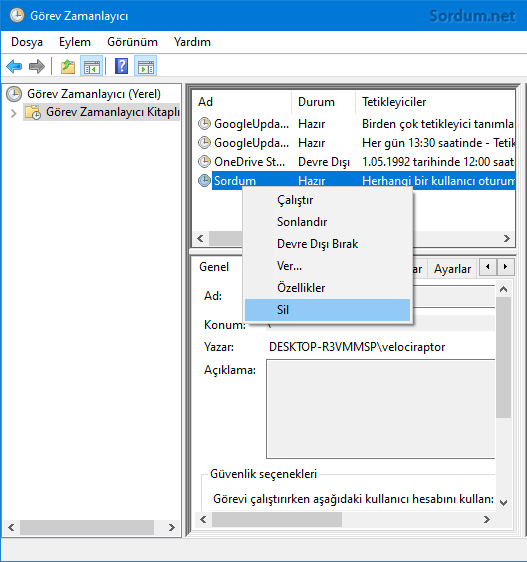
Task: Choose Devre Dışı Bırak in context menu
Action: (x=327, y=244)
